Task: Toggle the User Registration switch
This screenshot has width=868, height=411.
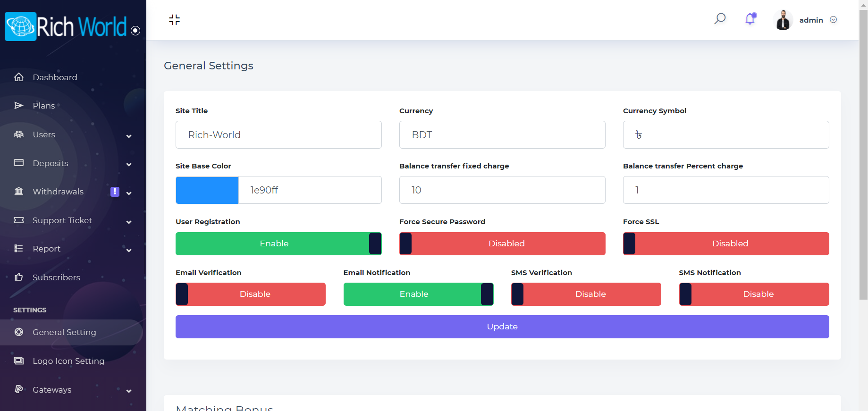Action: point(278,243)
